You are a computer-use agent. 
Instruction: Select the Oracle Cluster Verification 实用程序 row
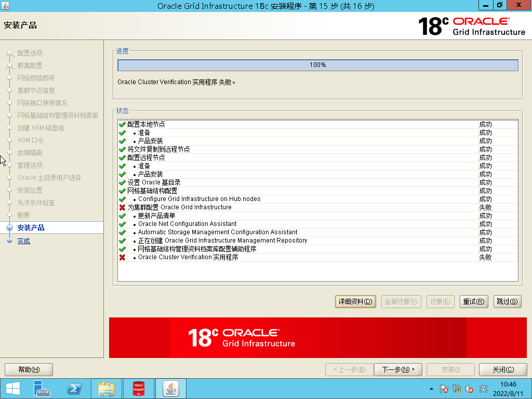coord(317,258)
